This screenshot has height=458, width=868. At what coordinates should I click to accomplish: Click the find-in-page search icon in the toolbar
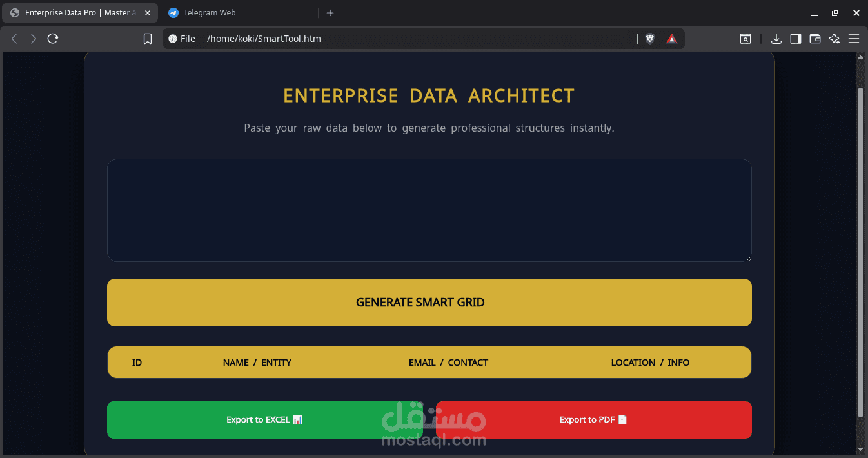click(x=745, y=39)
